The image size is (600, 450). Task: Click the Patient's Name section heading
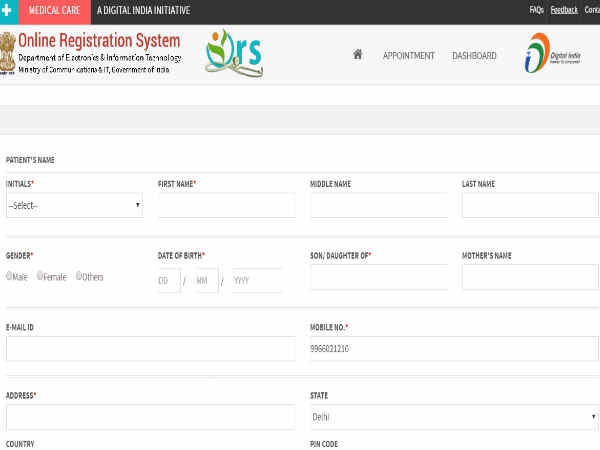(x=30, y=160)
